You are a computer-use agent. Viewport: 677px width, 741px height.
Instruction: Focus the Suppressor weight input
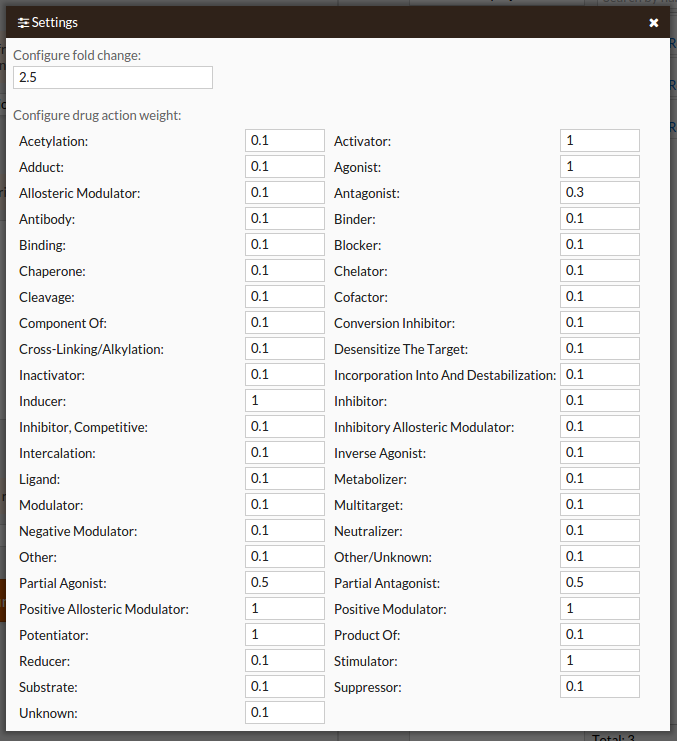[x=600, y=687]
